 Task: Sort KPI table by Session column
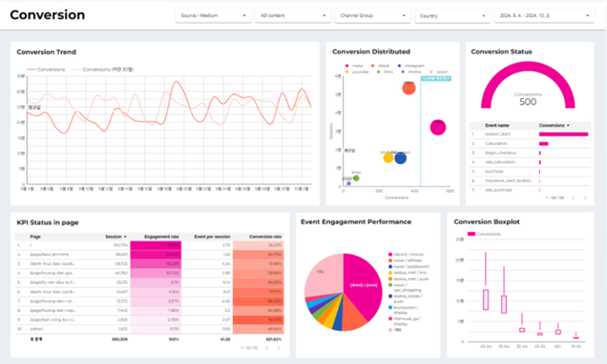[116, 236]
